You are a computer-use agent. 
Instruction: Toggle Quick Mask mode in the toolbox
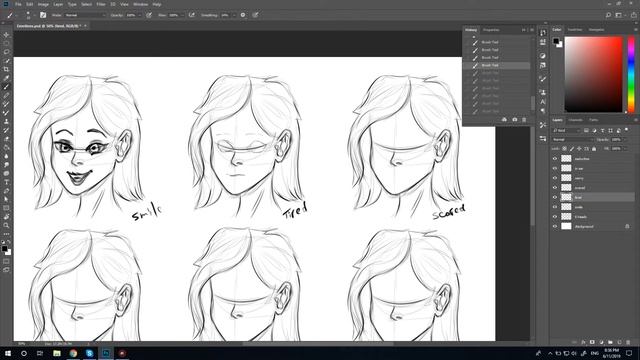point(6,261)
